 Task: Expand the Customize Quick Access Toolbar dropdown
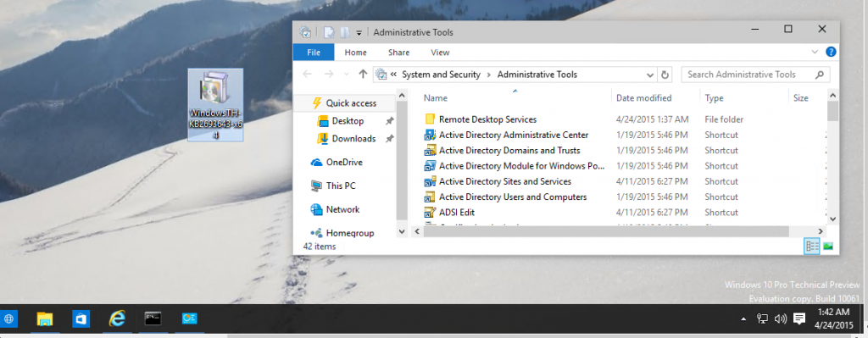(x=359, y=33)
